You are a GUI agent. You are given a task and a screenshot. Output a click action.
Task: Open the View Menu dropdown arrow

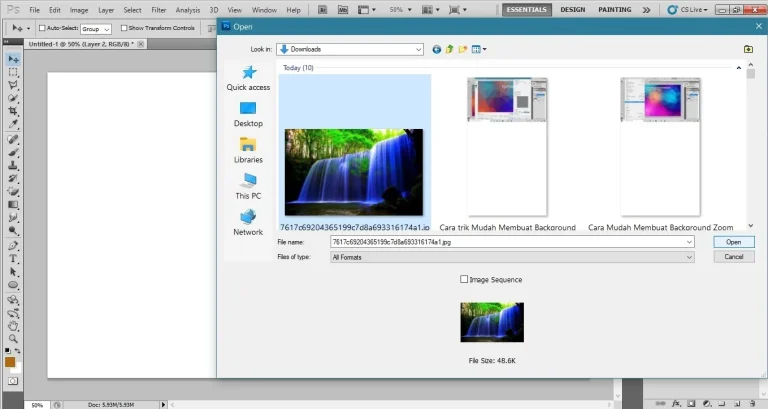[485, 49]
